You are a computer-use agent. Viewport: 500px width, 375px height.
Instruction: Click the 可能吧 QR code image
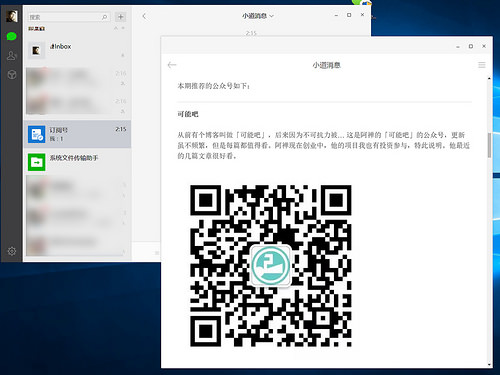pos(271,266)
